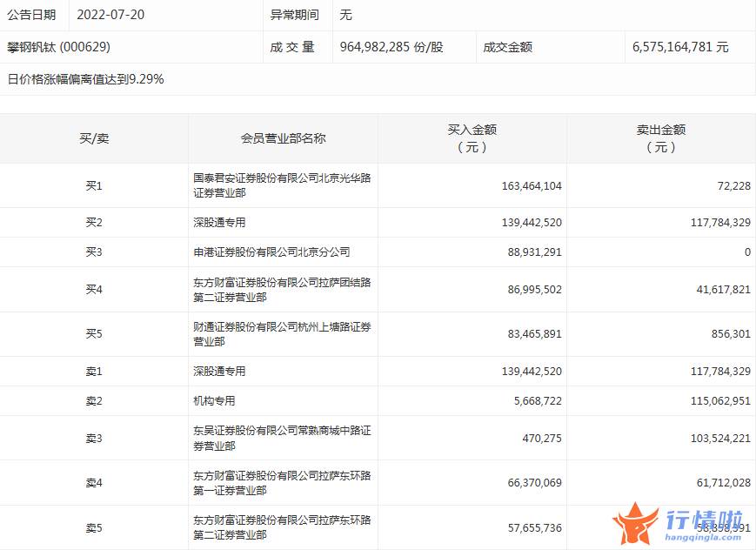This screenshot has height=550, width=756.
Task: Select the 卖5 row label
Action: pos(94,527)
